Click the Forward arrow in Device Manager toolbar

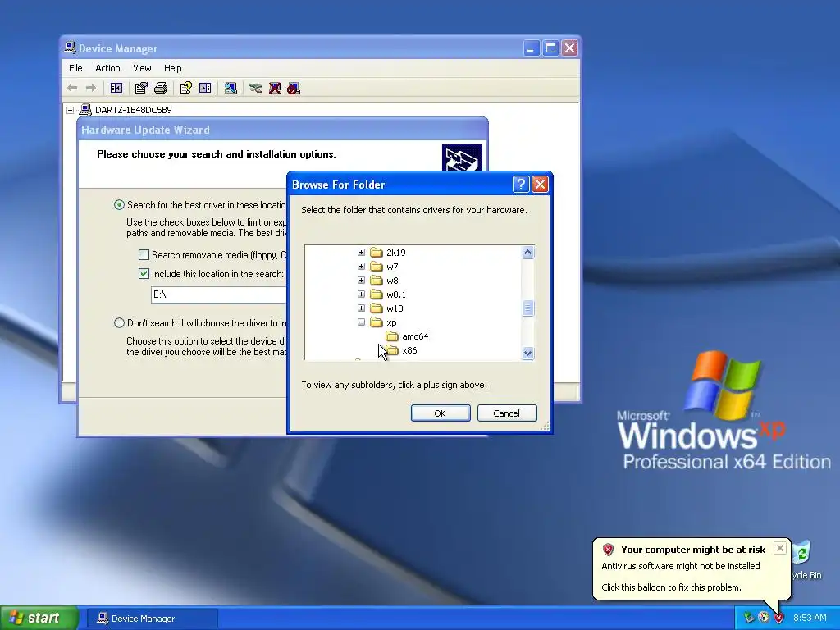tap(91, 88)
